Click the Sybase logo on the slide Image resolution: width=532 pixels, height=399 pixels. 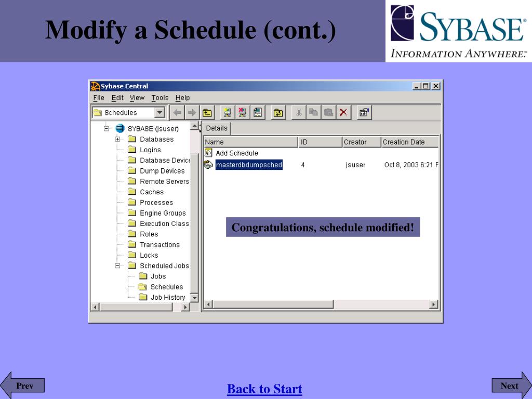tap(458, 31)
